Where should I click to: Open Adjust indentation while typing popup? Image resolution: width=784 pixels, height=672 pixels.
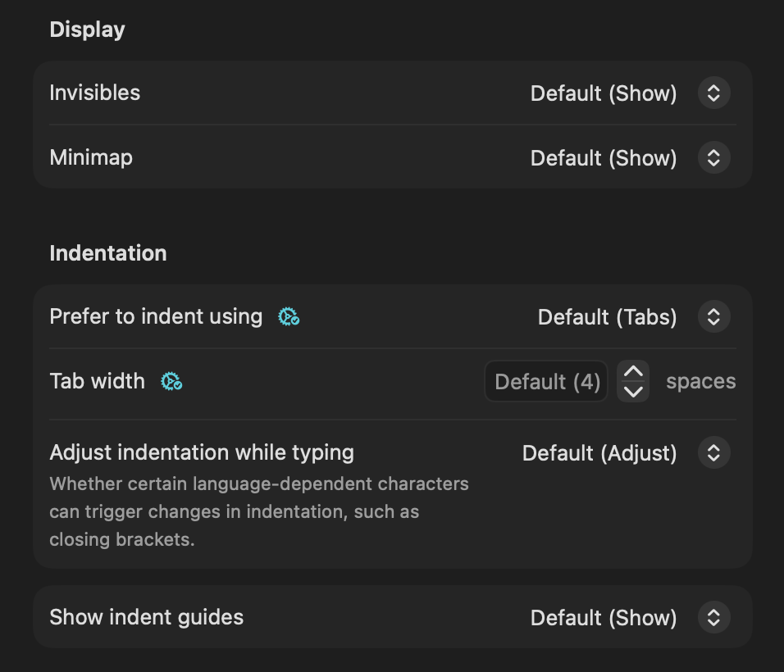click(713, 452)
